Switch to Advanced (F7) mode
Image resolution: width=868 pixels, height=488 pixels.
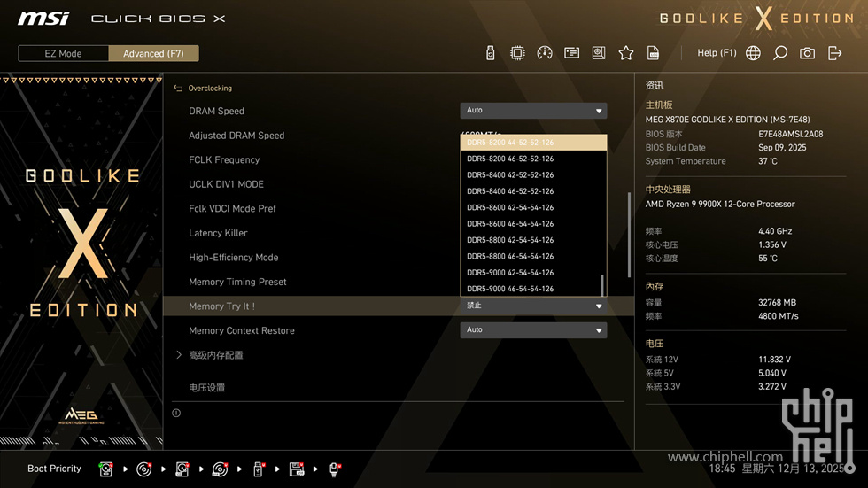(153, 53)
